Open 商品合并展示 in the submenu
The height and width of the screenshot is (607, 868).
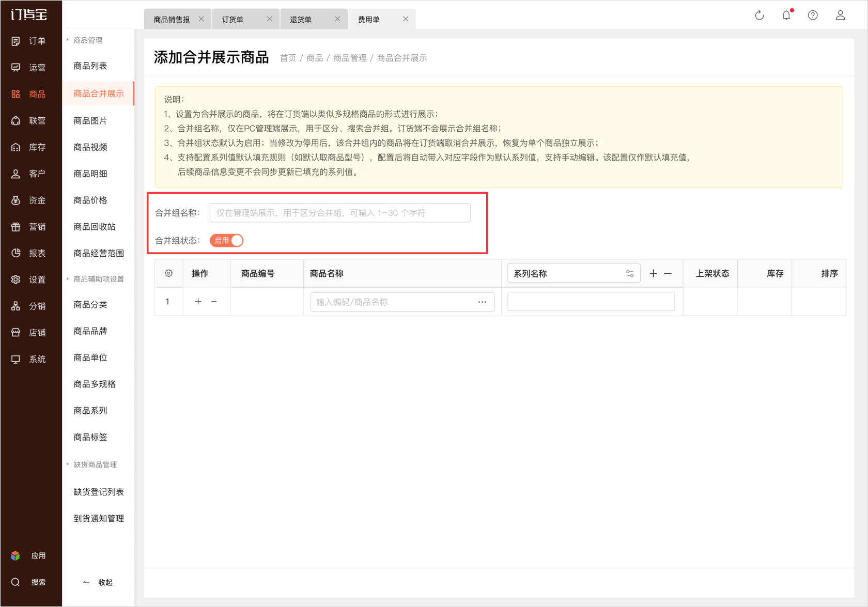coord(99,94)
